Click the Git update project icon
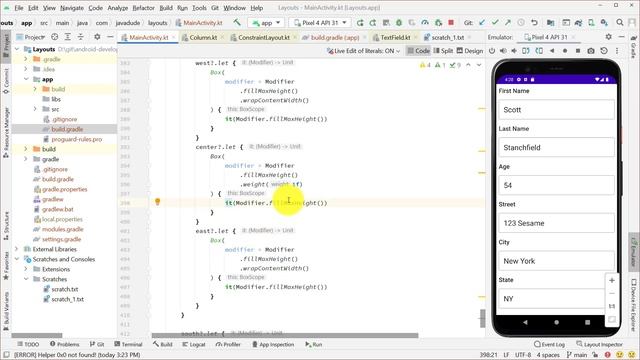Screen dimensions: 640x360 point(482,23)
